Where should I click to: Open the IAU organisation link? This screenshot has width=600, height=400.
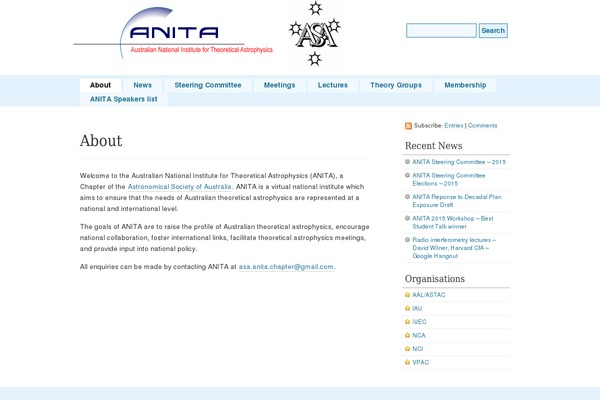coord(417,308)
